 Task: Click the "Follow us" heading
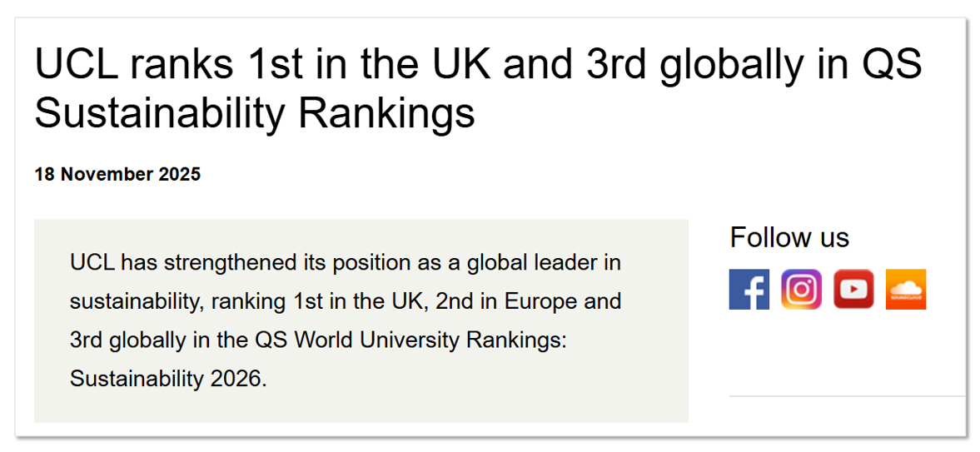pos(789,237)
